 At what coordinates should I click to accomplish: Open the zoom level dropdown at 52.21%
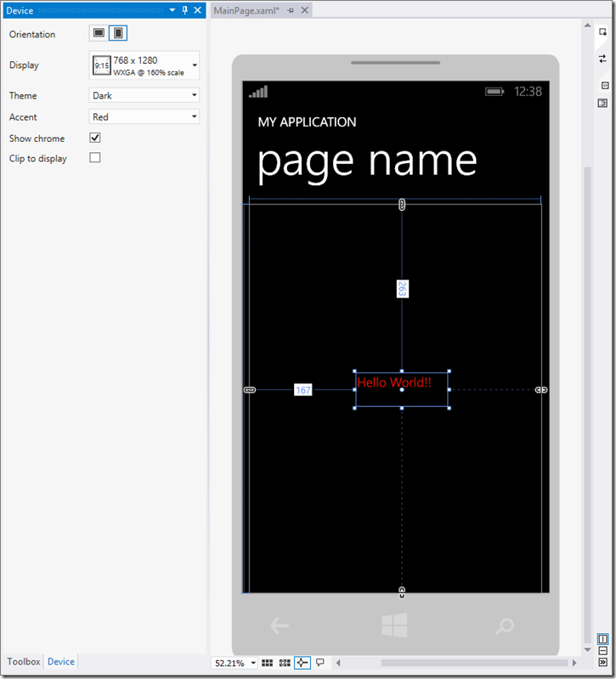(253, 664)
